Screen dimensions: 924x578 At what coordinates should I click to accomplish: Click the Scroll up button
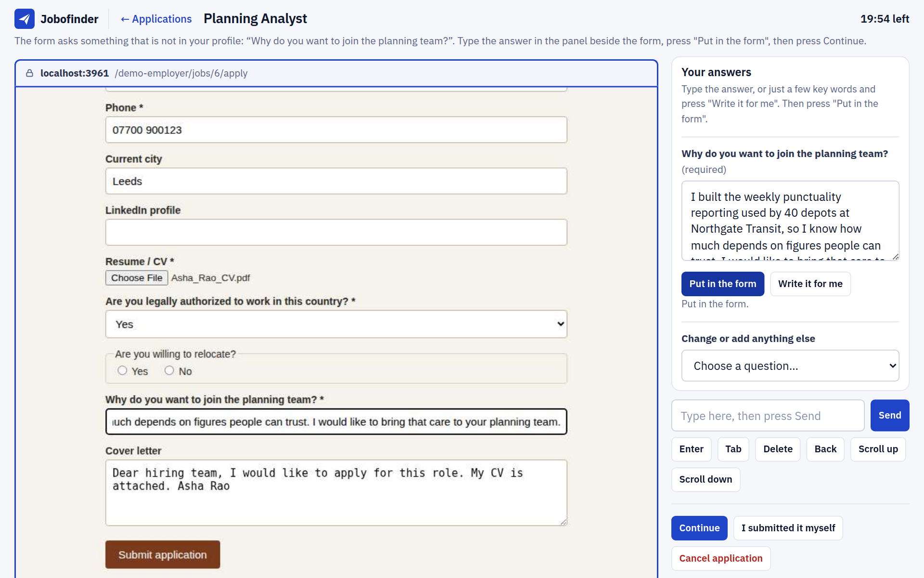[878, 449]
